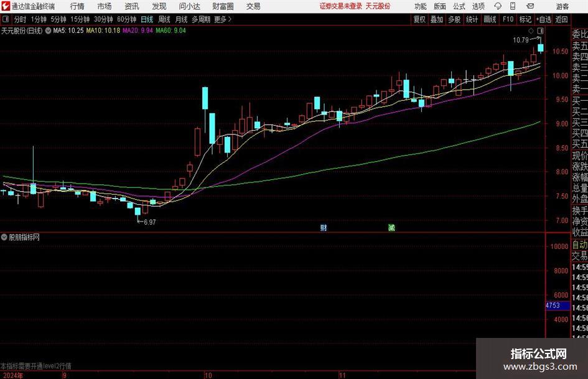Open the 发现 menu

click(x=159, y=6)
